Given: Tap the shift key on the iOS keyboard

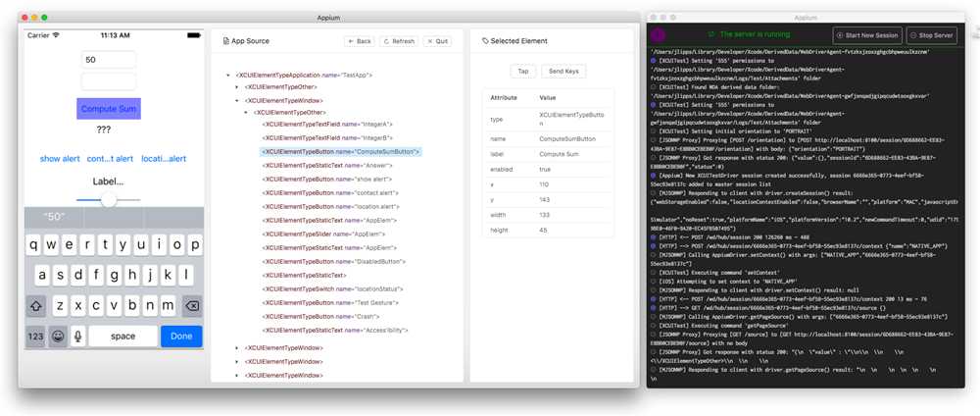Looking at the screenshot, I should click(35, 306).
